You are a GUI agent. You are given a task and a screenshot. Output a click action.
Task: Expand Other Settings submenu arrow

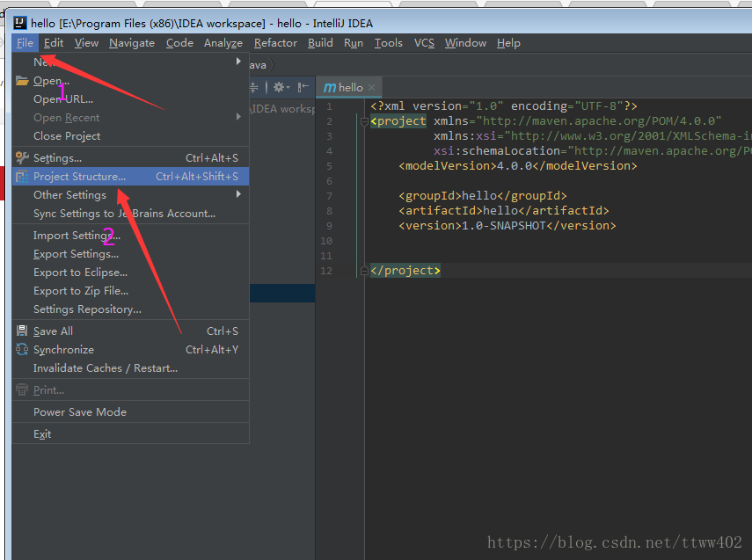pyautogui.click(x=238, y=194)
